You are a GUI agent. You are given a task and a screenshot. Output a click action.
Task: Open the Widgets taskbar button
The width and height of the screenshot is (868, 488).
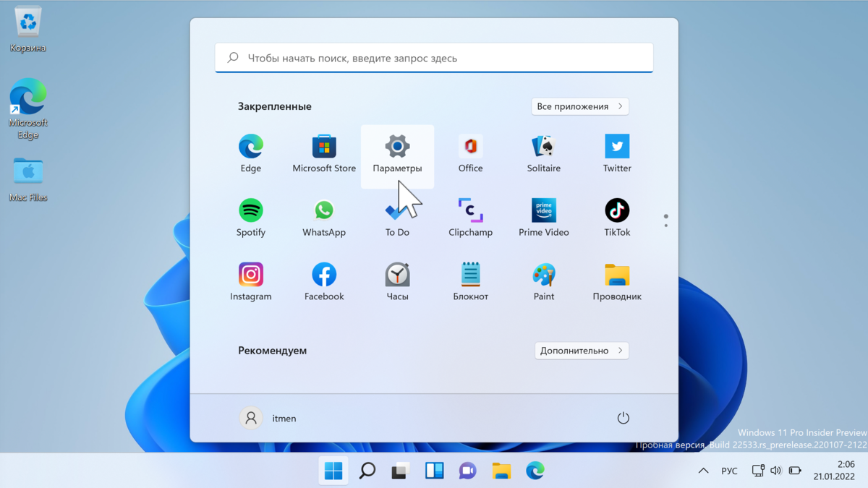point(434,471)
